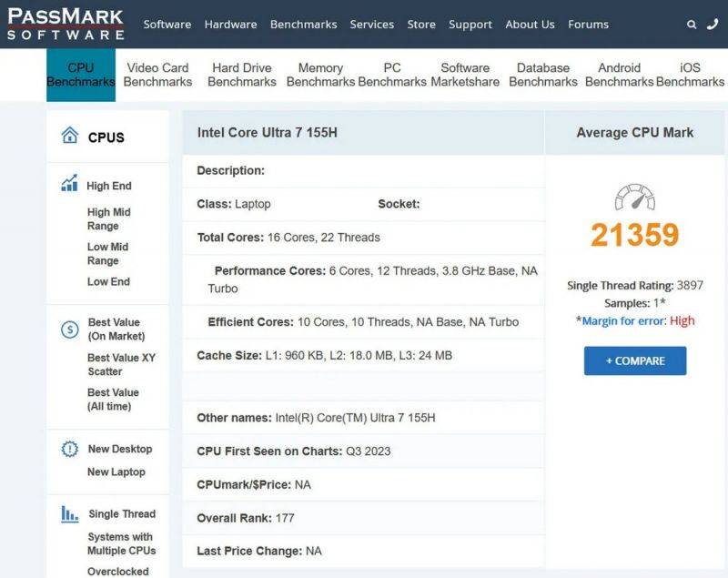Click the Best Value dollar icon

70,330
